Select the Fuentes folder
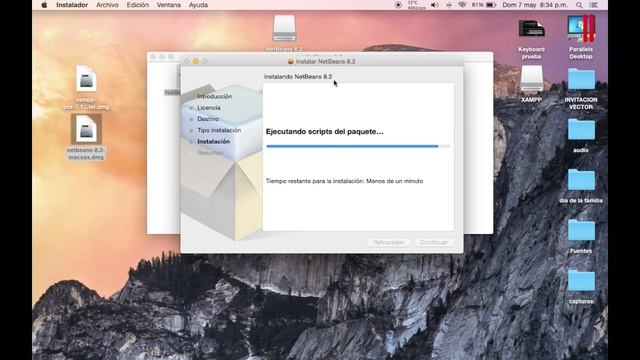 click(581, 230)
